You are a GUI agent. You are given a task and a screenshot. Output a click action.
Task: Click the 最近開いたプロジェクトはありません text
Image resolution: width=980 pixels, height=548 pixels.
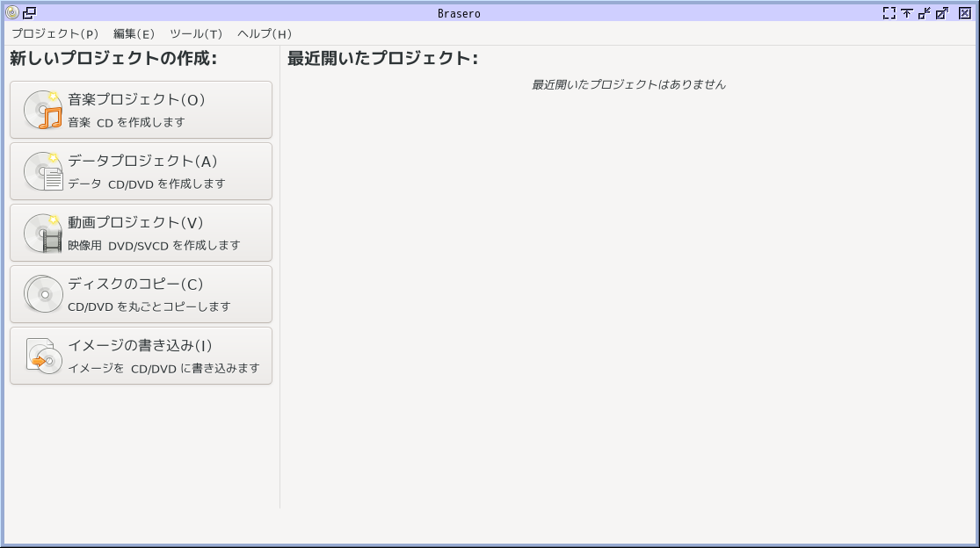coord(628,84)
